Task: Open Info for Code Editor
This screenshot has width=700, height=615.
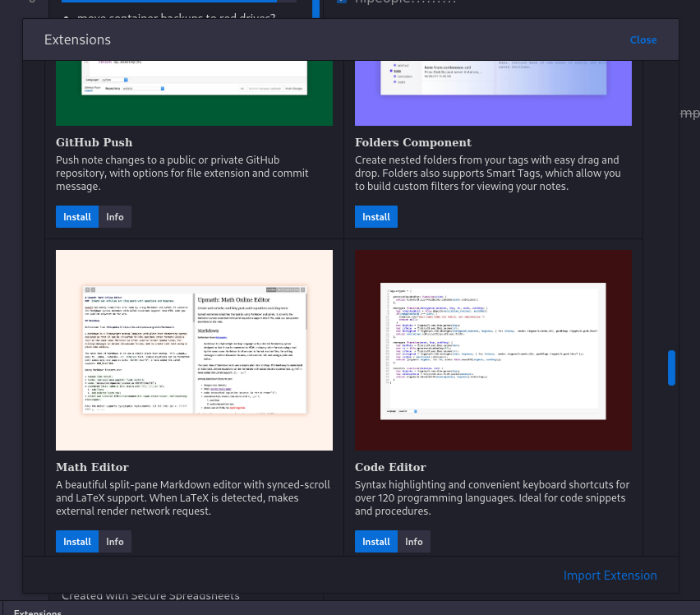Action: tap(414, 541)
